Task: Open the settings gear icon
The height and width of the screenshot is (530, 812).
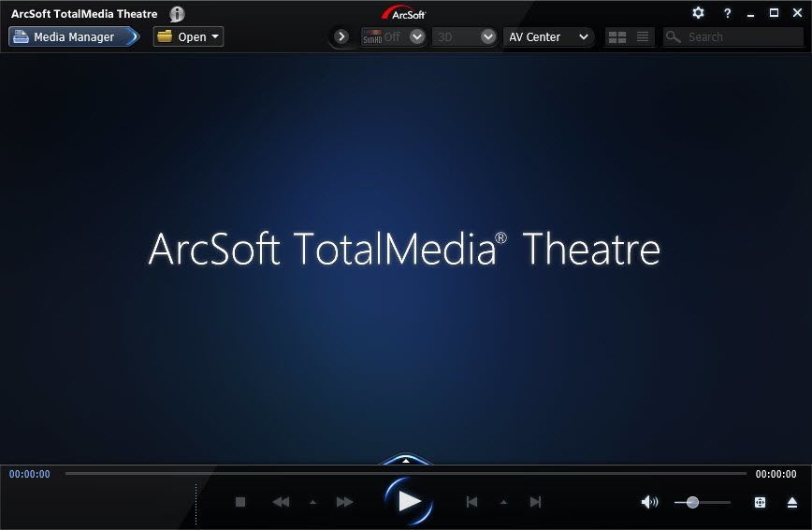Action: click(x=698, y=13)
